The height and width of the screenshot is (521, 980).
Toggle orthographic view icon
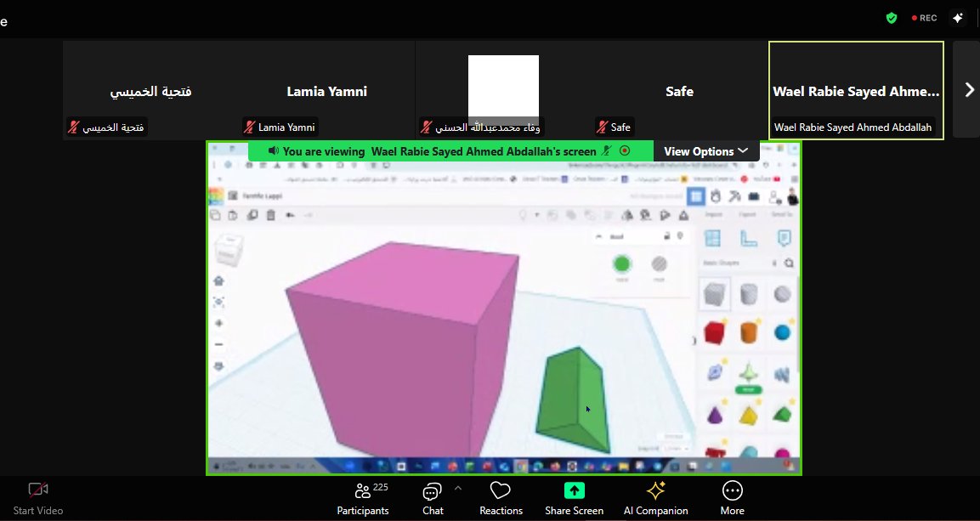(x=218, y=366)
